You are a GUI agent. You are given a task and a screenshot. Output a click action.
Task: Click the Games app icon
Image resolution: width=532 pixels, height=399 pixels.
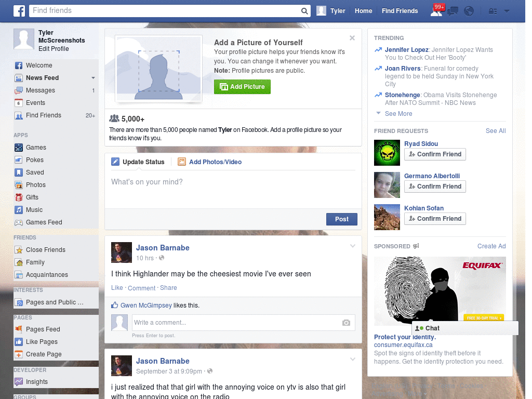pos(19,148)
